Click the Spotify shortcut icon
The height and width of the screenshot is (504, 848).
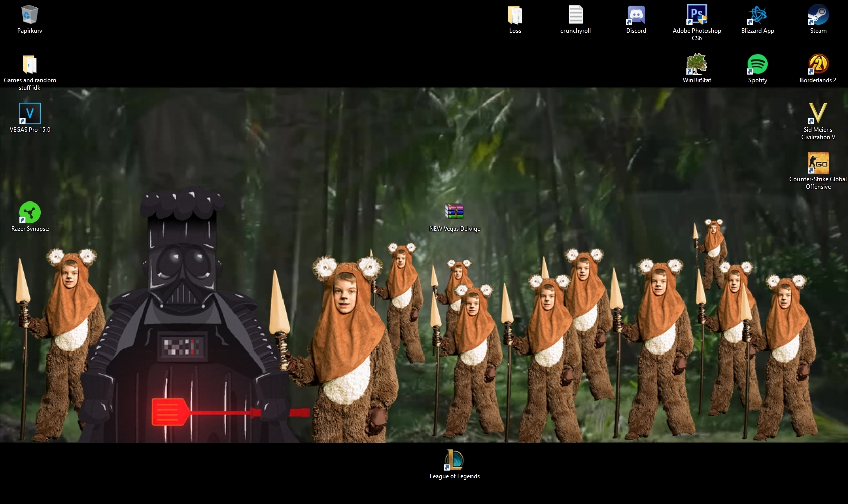coord(758,64)
